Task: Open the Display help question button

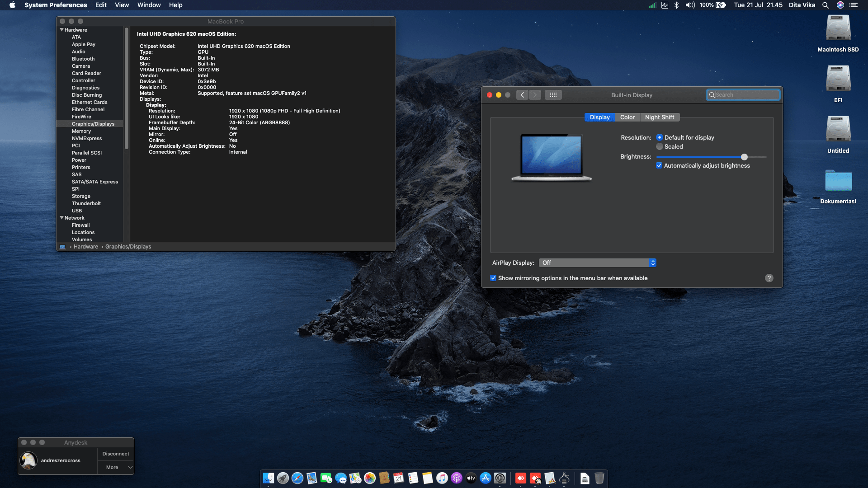Action: point(769,278)
